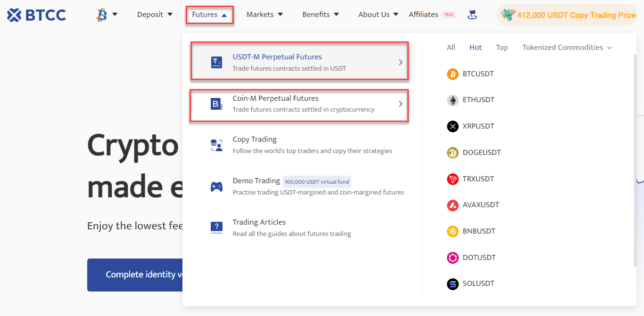
Task: Click 'Practise trading USDT-margined' description text
Action: pos(318,192)
